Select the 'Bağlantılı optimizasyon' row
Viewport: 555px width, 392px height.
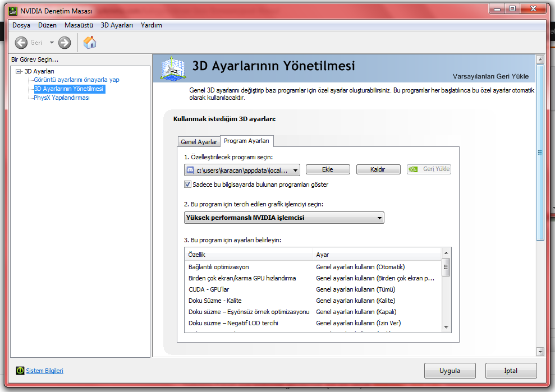coord(313,267)
